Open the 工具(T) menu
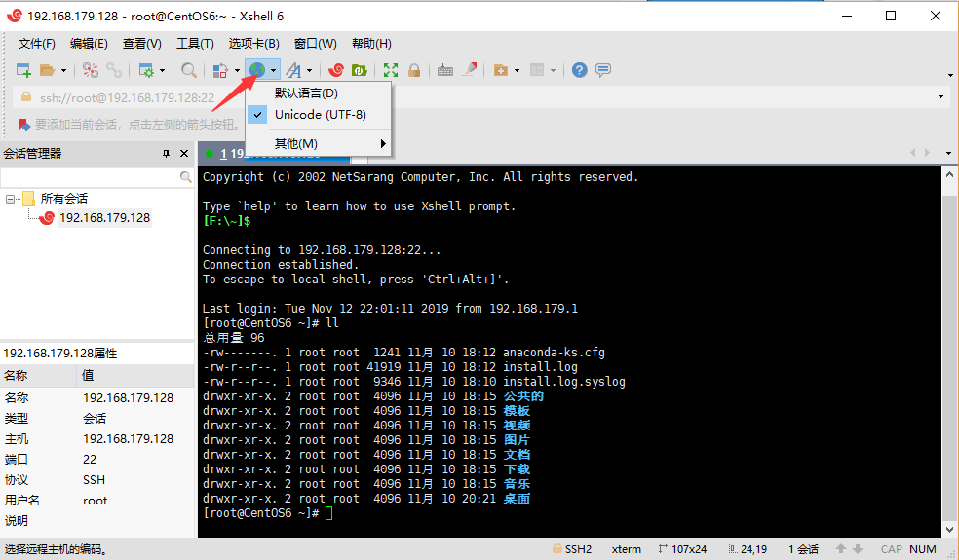The width and height of the screenshot is (959, 560). (x=195, y=44)
